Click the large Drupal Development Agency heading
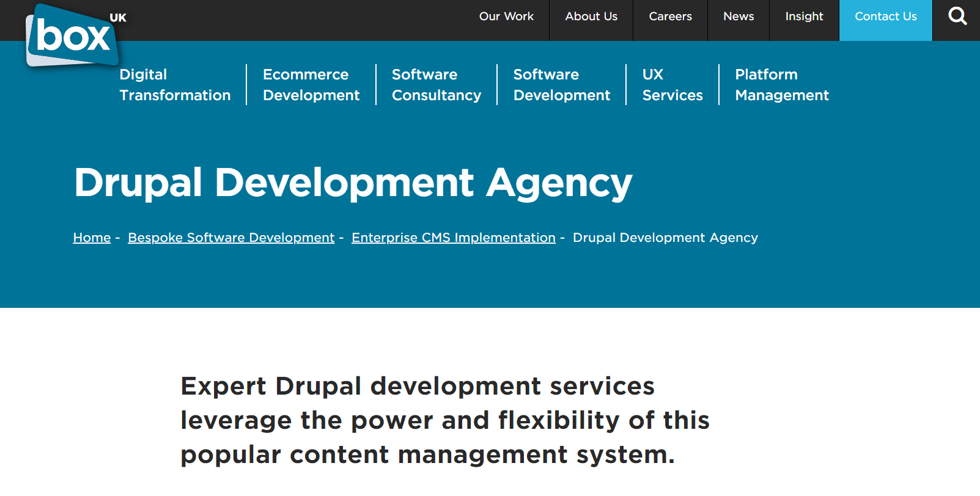 353,183
